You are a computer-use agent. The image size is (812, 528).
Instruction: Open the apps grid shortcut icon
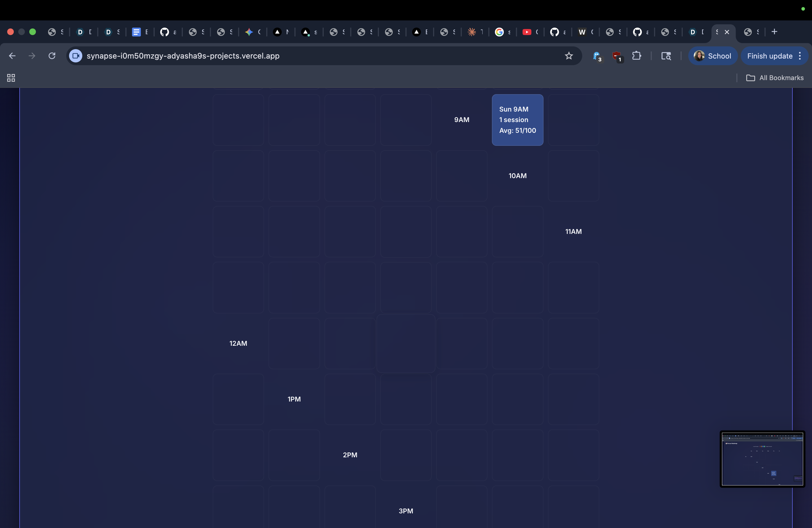pyautogui.click(x=11, y=78)
